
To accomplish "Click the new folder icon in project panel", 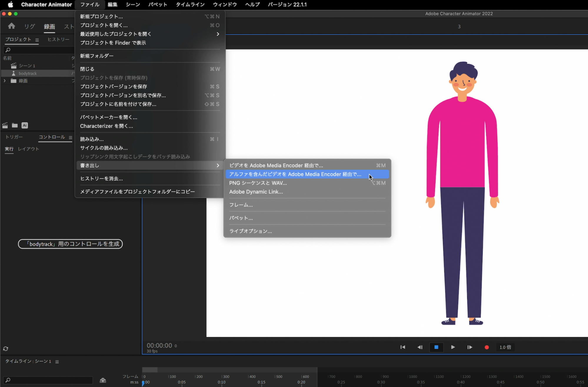I will [x=15, y=125].
